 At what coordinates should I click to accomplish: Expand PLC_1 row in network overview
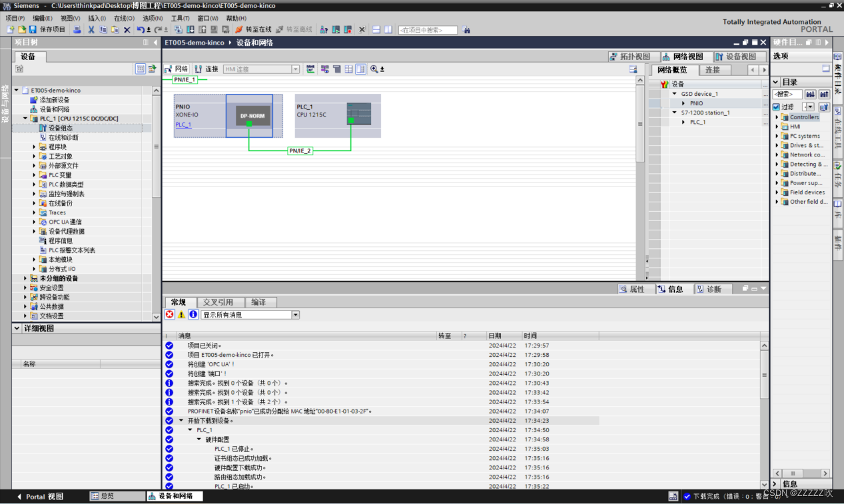(683, 122)
